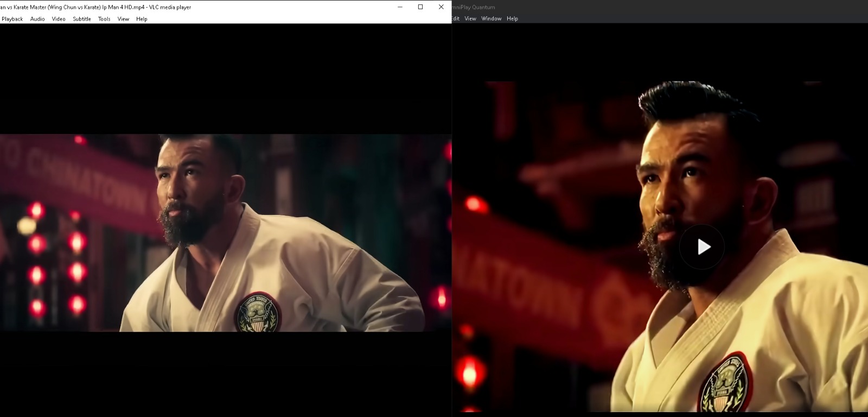Maximize the VLC media player window
The image size is (868, 417).
coord(420,7)
